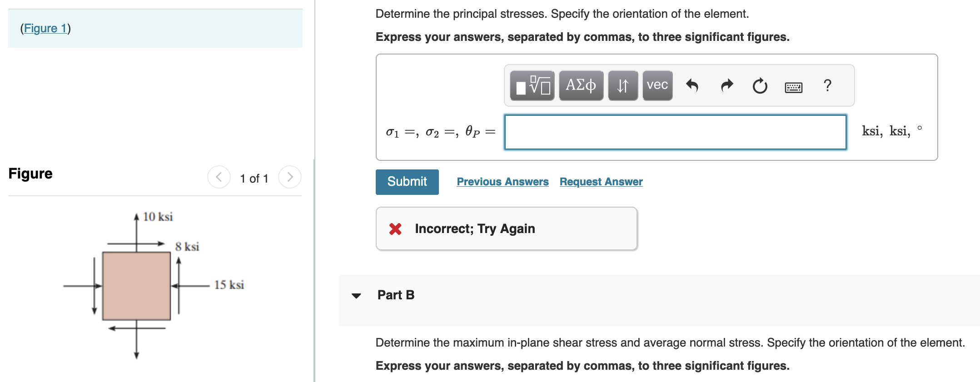Reset the answer field with circular arrow icon
Image resolution: width=980 pixels, height=382 pixels.
pos(759,85)
